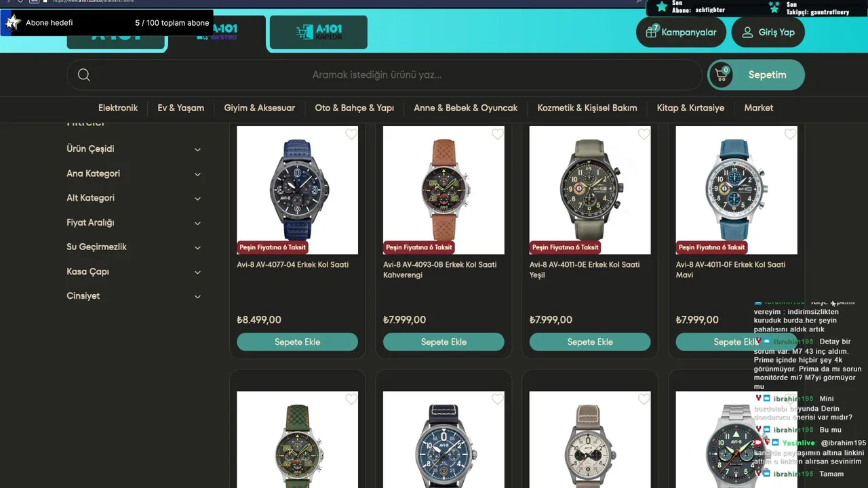The image size is (868, 488).
Task: Open the blue AV-4011-0F watch image
Action: click(736, 190)
